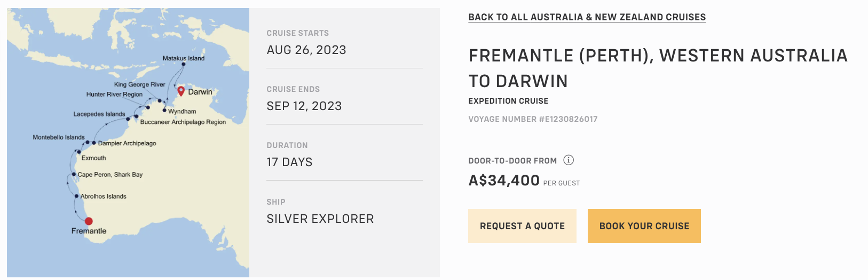
Task: Click the Aug 26, 2023 start date
Action: [306, 50]
